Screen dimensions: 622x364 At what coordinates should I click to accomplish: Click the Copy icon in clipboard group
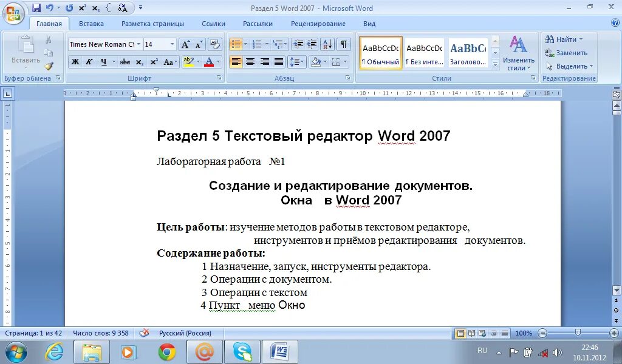click(49, 53)
